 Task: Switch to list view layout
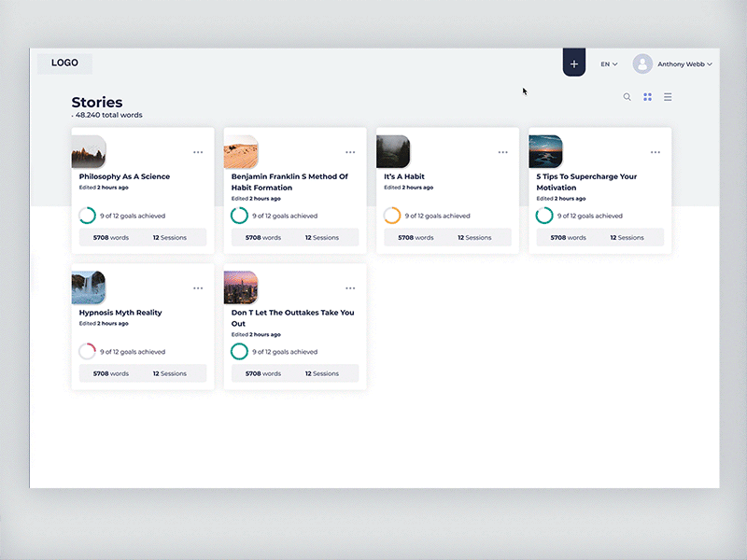[x=668, y=96]
